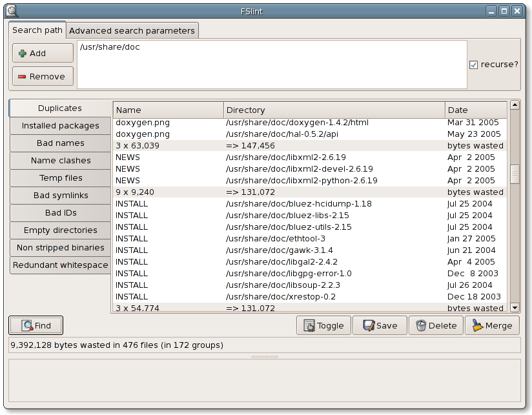
Task: Open the Name clashes side tab
Action: (61, 160)
